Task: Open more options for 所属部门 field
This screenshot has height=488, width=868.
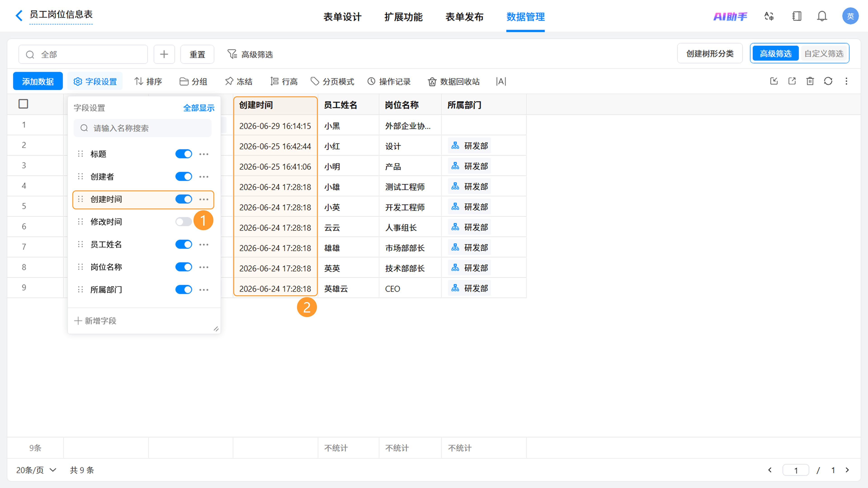Action: pyautogui.click(x=204, y=289)
